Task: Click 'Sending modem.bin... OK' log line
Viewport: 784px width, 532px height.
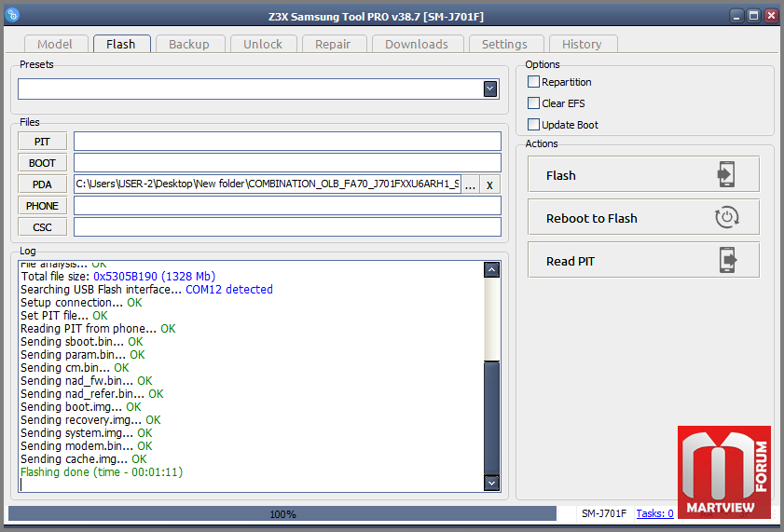Action: [x=87, y=446]
